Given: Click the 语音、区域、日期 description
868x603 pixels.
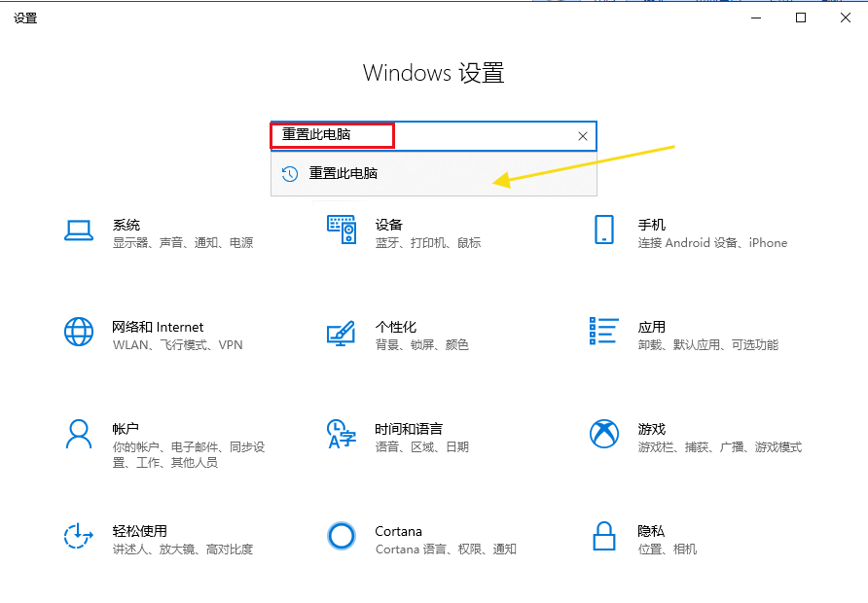Looking at the screenshot, I should (x=421, y=447).
